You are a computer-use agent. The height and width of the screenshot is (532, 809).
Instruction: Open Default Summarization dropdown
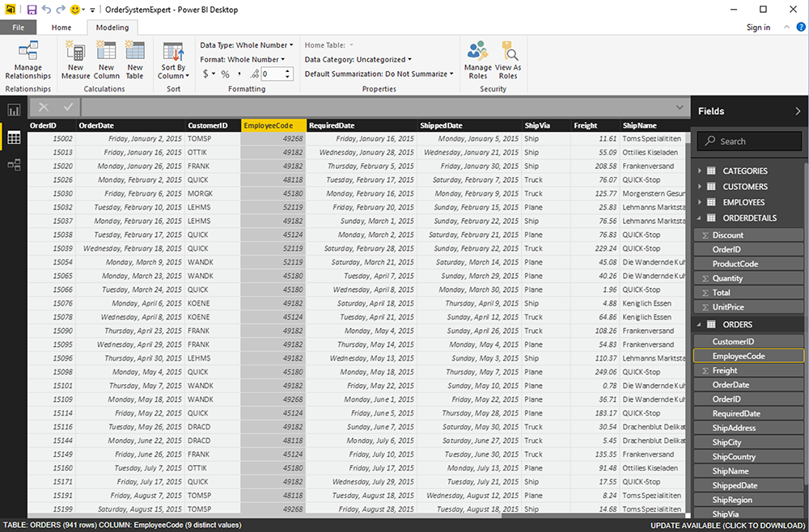(379, 74)
